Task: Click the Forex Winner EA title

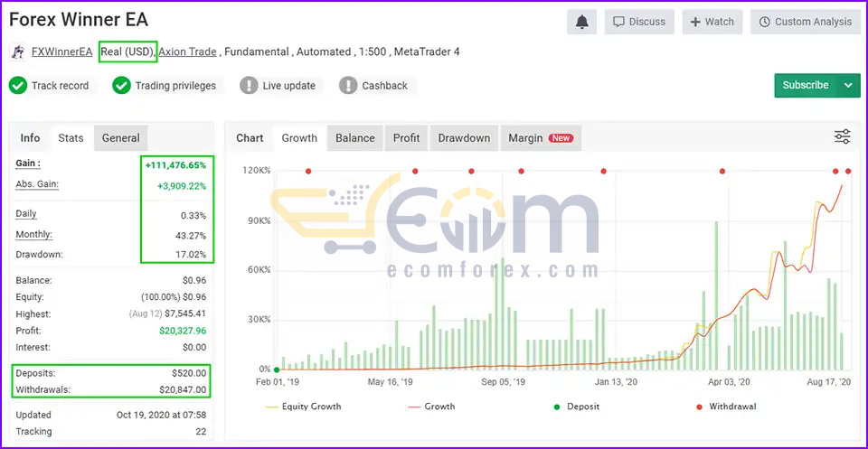Action: point(79,20)
